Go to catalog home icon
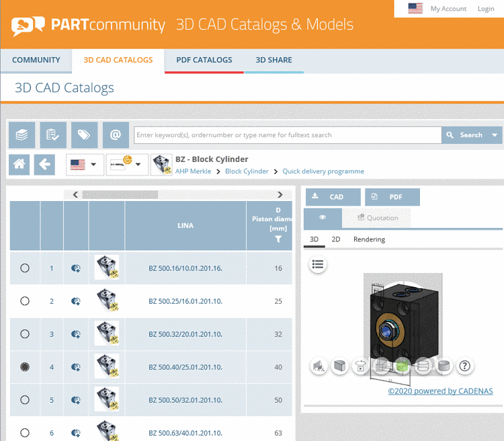Image resolution: width=504 pixels, height=441 pixels. click(19, 165)
